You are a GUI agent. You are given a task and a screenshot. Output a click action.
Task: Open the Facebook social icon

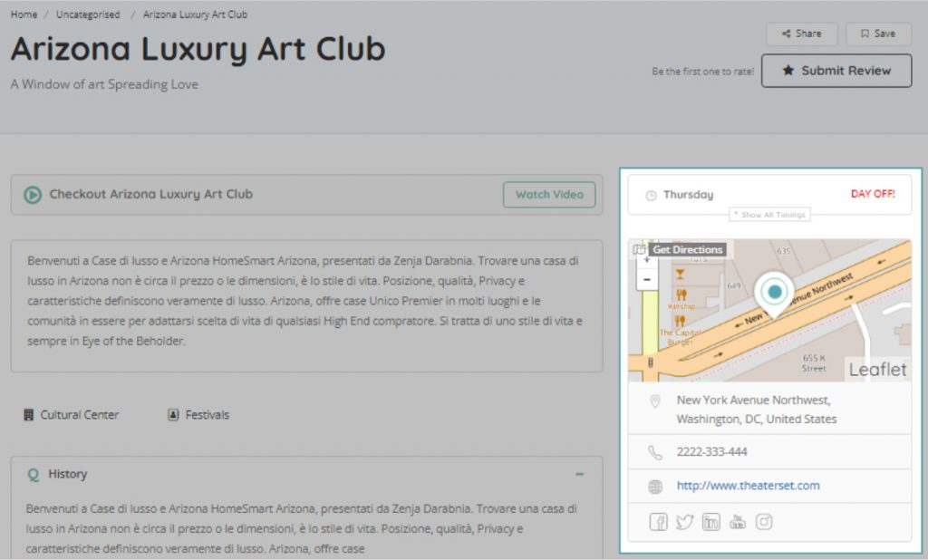(x=658, y=522)
